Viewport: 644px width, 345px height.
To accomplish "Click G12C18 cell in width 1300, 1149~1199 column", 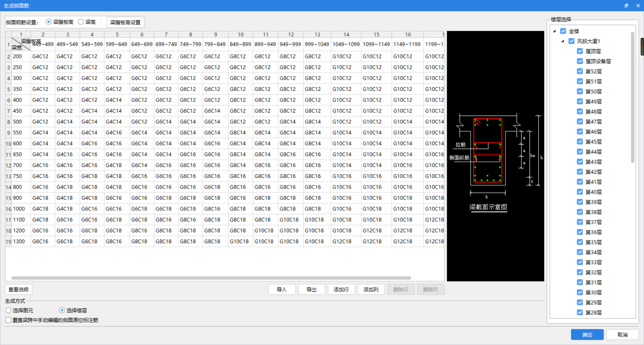I will (408, 241).
